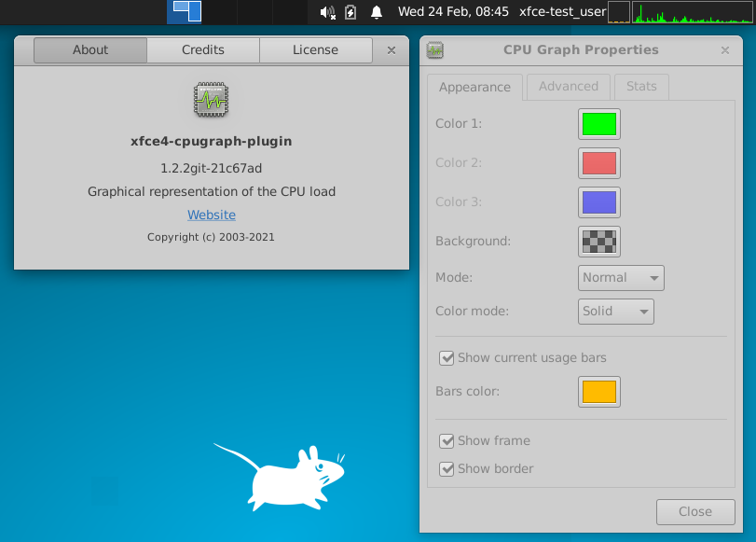Toggle the Show frame checkbox

coord(447,441)
